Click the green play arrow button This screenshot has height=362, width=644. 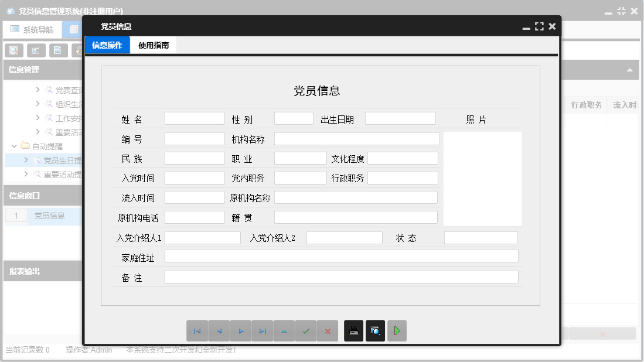point(397,331)
